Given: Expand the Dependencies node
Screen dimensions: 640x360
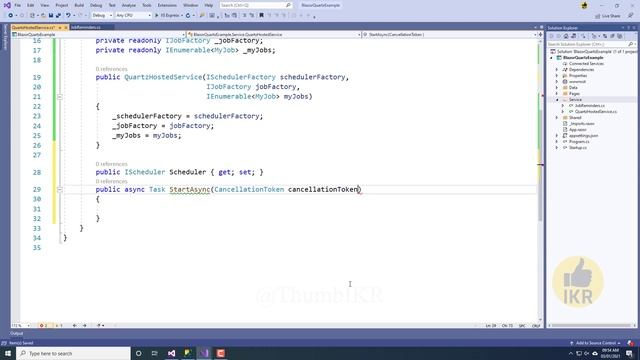Looking at the screenshot, I should tap(557, 70).
